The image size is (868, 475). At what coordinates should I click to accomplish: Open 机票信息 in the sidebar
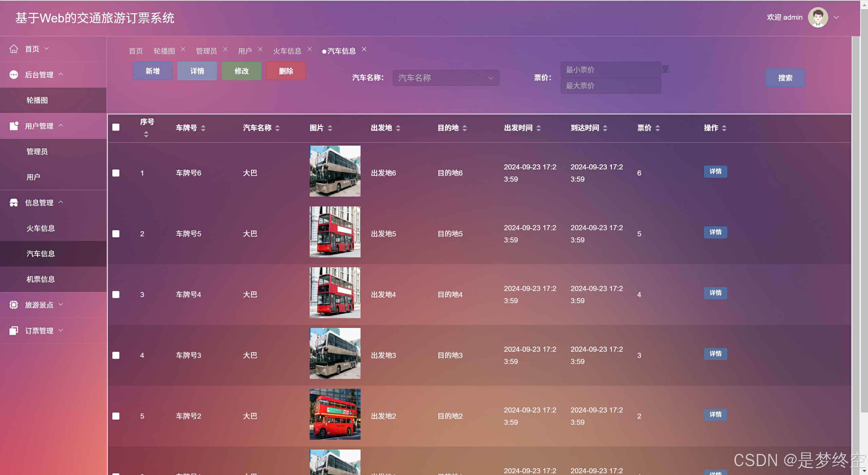[53, 279]
